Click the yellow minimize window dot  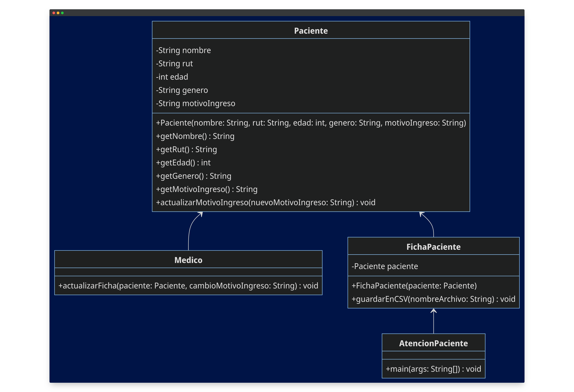[58, 13]
